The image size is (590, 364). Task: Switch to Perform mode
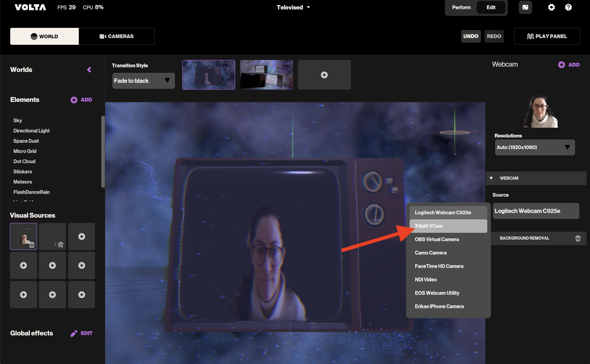[461, 7]
